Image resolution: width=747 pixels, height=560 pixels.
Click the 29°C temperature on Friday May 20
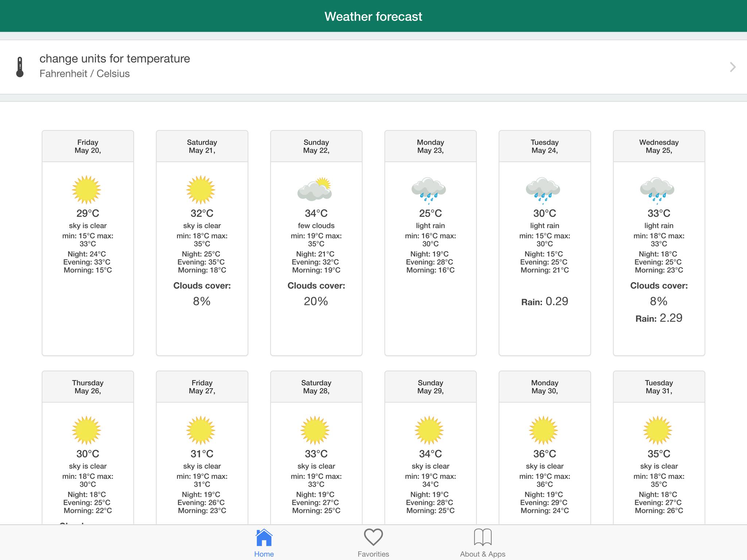pyautogui.click(x=88, y=213)
